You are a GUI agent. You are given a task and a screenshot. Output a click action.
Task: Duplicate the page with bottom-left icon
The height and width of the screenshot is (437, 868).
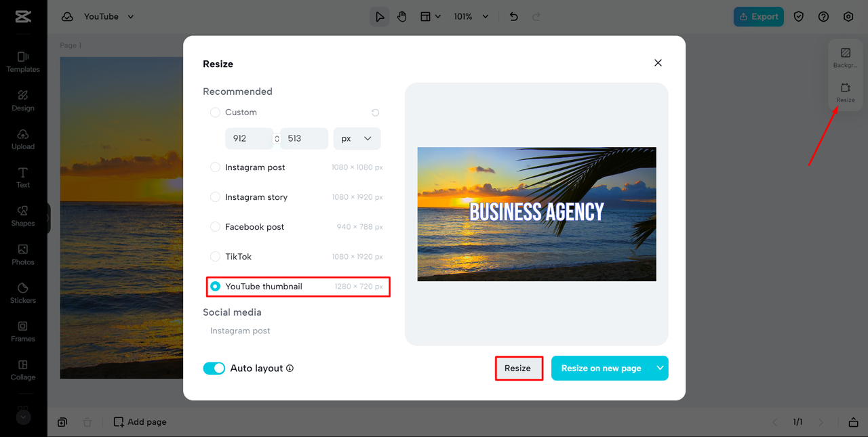[x=62, y=422]
